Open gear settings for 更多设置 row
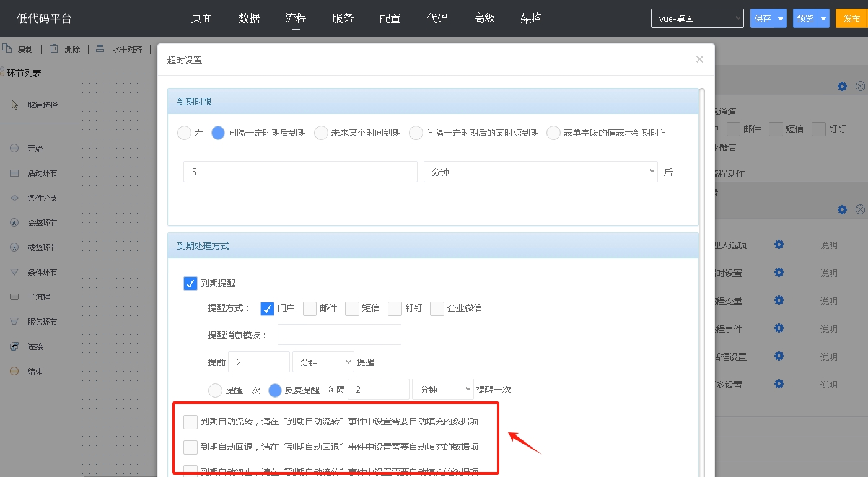The width and height of the screenshot is (868, 477). coord(779,384)
